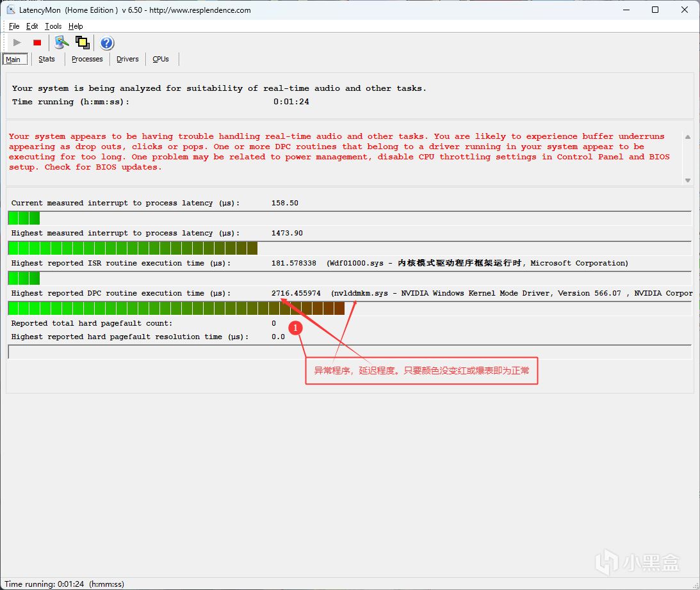Stop the latency monitor with red square
Viewport: 700px width, 590px height.
tap(37, 43)
